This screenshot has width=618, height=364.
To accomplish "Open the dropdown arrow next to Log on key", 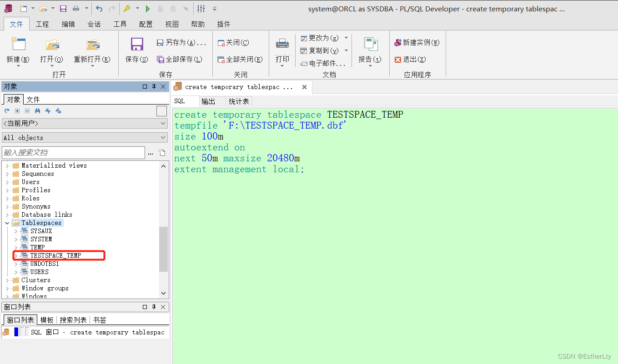I will [x=137, y=9].
